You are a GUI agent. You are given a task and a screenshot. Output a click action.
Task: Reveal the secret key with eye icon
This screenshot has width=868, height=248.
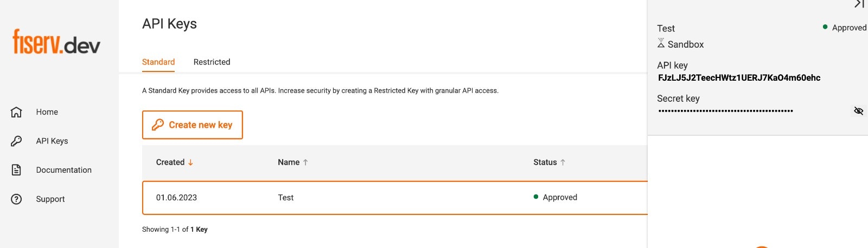858,110
